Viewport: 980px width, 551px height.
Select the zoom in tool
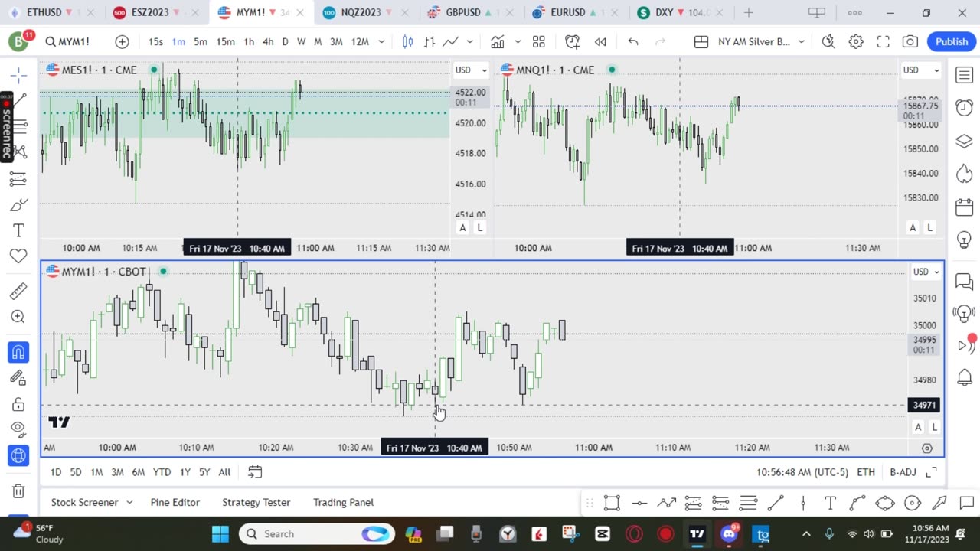(x=19, y=317)
